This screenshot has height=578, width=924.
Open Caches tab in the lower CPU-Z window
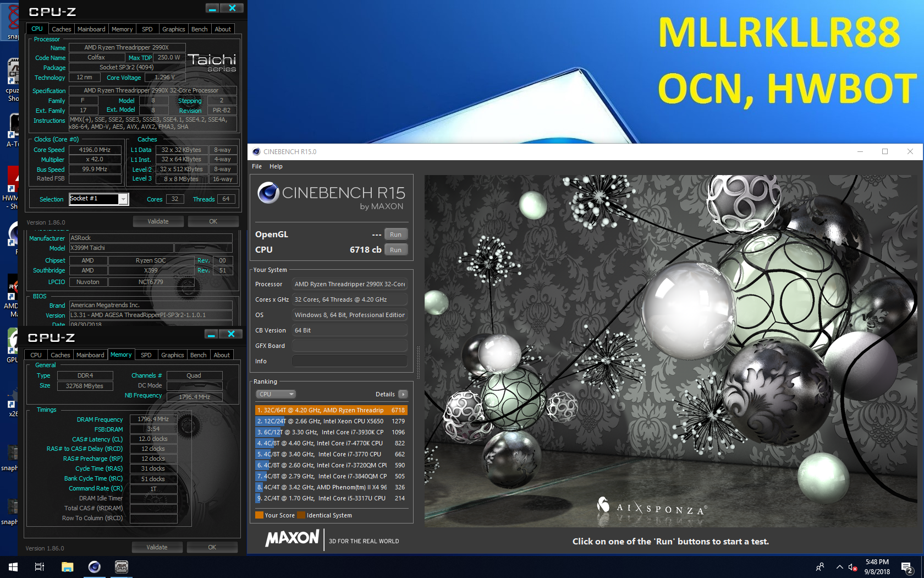60,355
